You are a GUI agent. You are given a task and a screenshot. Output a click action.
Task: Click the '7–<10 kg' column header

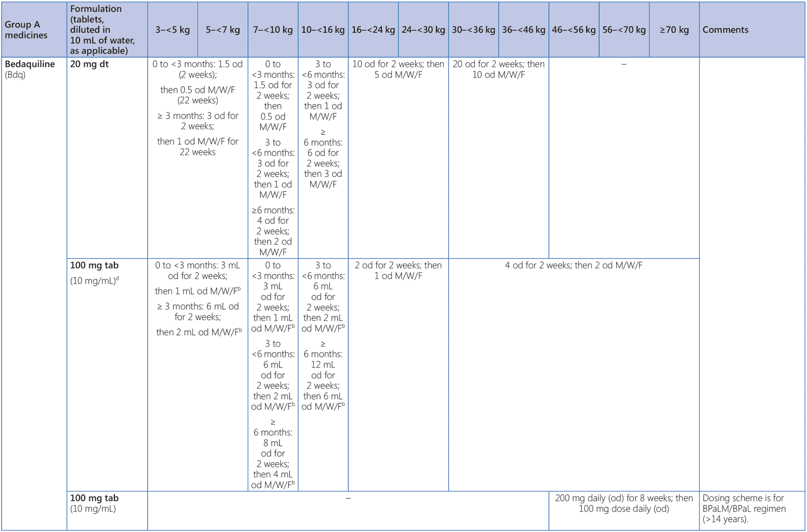273,30
